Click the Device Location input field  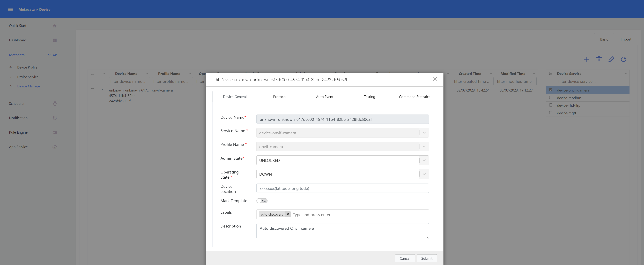tap(342, 188)
